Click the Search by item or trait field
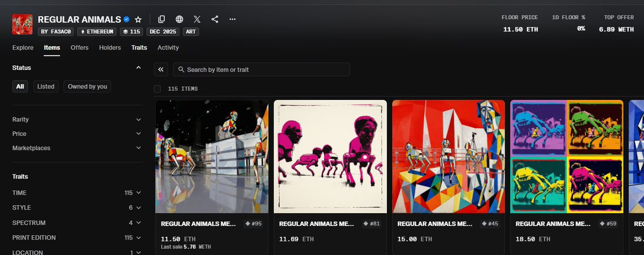 [261, 69]
